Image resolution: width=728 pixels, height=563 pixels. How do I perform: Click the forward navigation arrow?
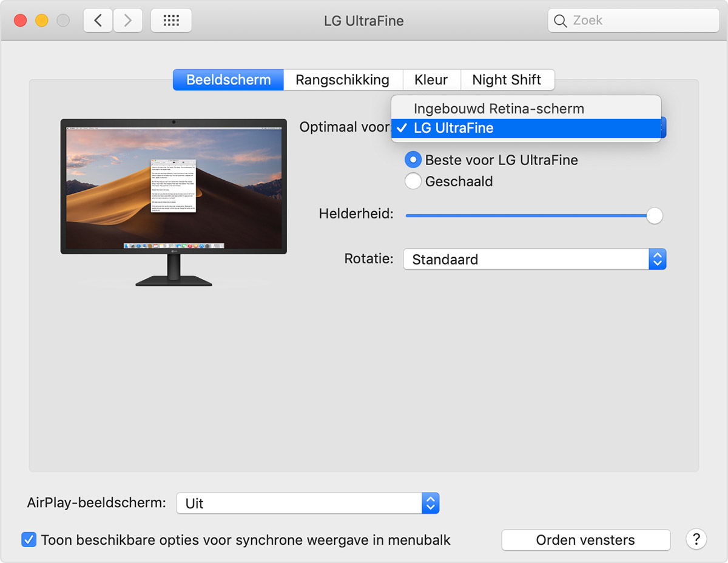tap(127, 21)
